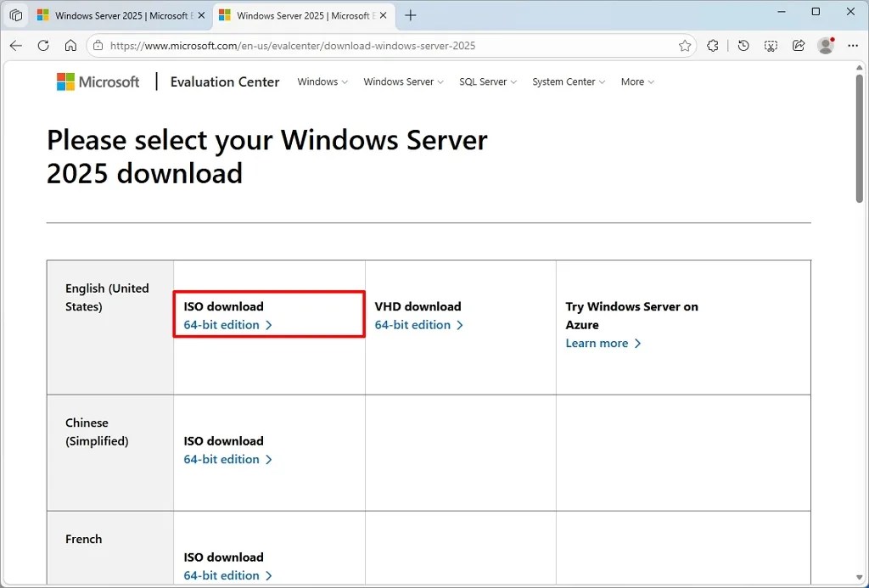Open the browser home page
Screen dimensions: 869x588
click(70, 46)
